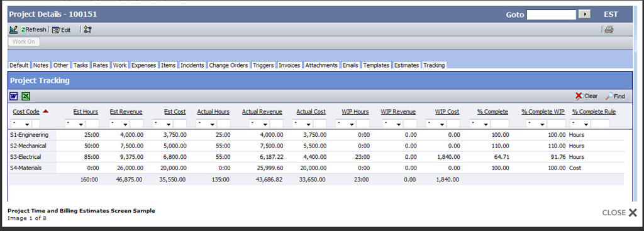Open Actual Hours filter operator dropdown
This screenshot has height=231, width=644.
[x=206, y=124]
